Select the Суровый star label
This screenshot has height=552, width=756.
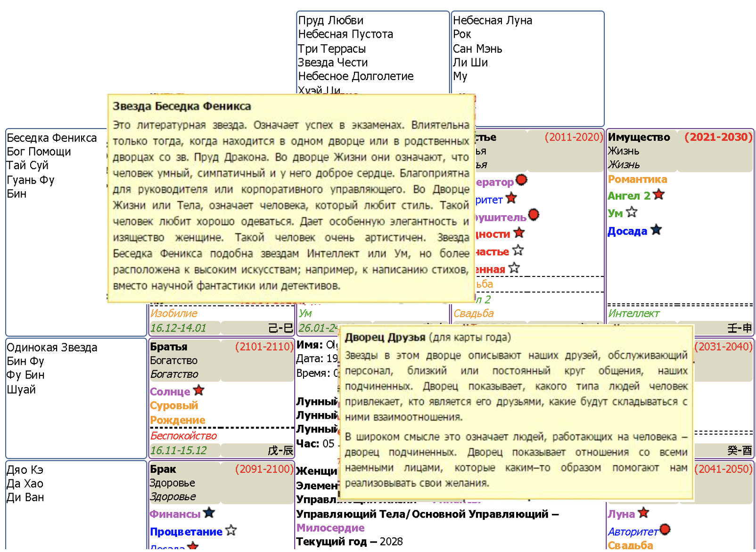[x=174, y=406]
